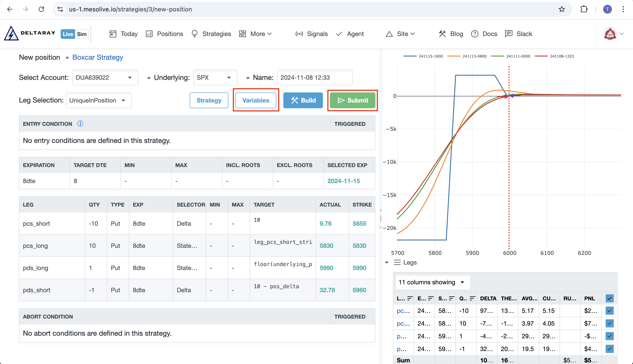Click the Site triangle icon
The height and width of the screenshot is (364, 633).
[389, 33]
